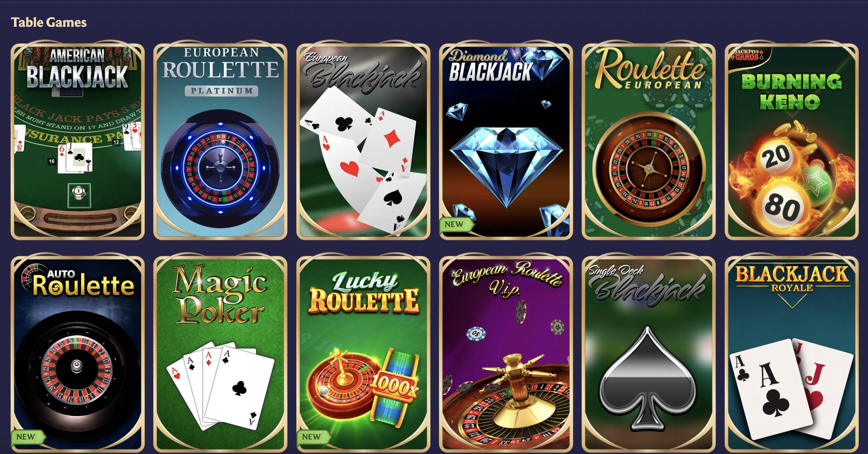Open the American Blackjack game
The width and height of the screenshot is (868, 454).
click(x=77, y=141)
